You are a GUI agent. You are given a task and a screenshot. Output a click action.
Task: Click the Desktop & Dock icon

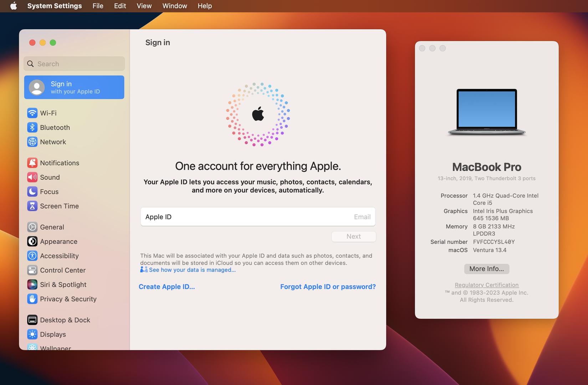(32, 320)
